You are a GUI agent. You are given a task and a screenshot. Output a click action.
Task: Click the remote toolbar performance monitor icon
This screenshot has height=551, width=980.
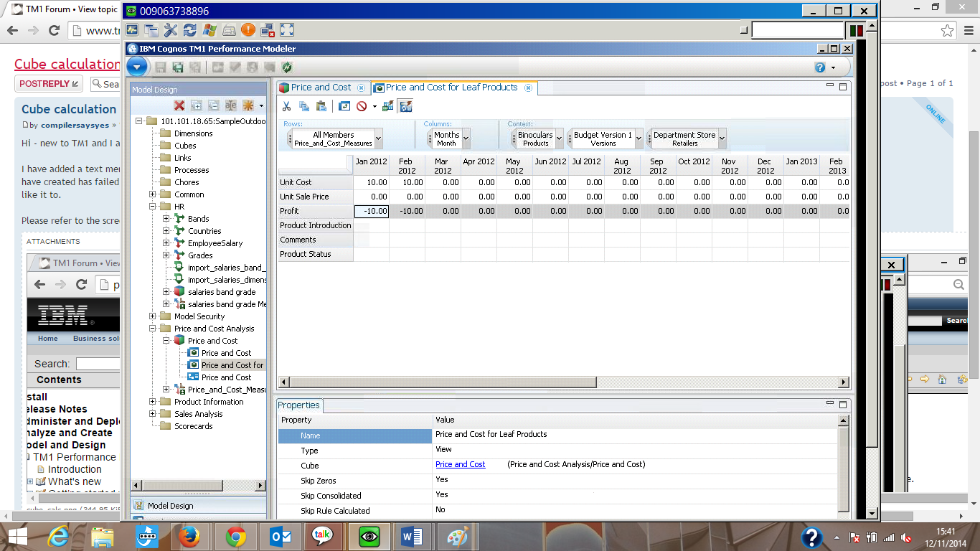[x=132, y=30]
